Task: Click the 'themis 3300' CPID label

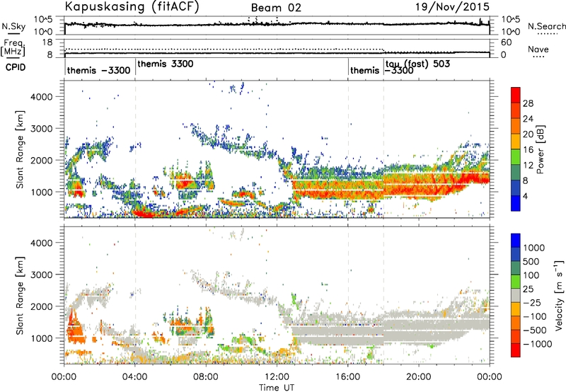Action: [x=166, y=64]
